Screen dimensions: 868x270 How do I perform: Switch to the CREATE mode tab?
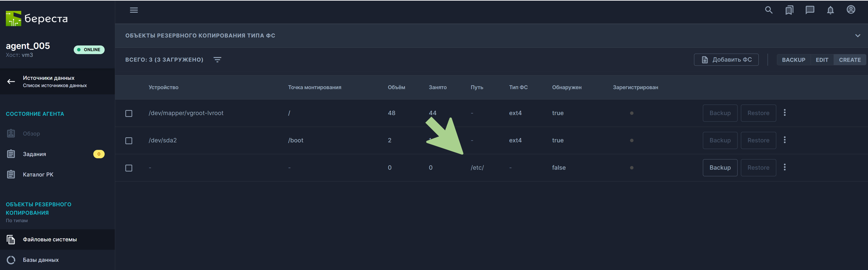[x=850, y=60]
